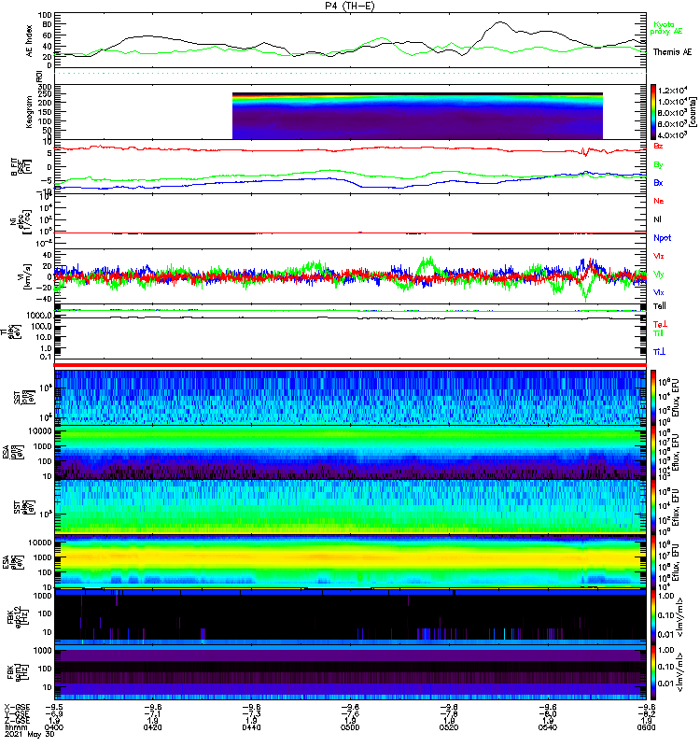Click the red Te⊥ legend label
700x747 pixels.
(660, 324)
